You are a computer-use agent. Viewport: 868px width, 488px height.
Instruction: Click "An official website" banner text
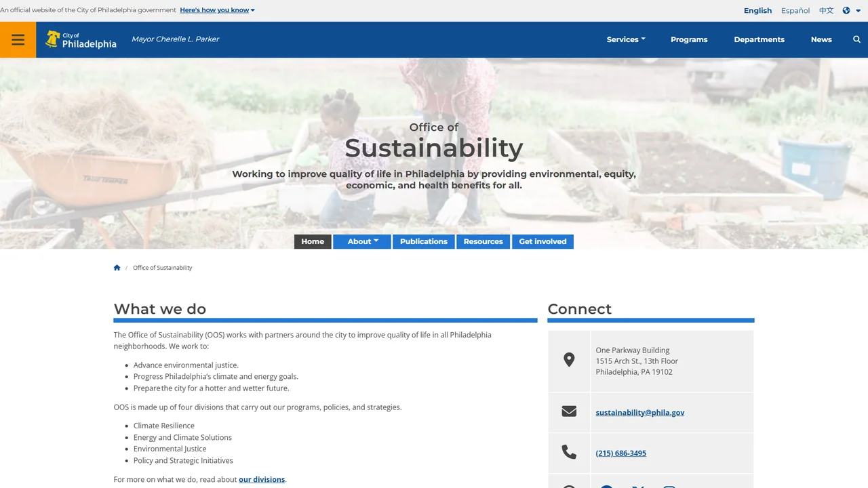point(88,10)
